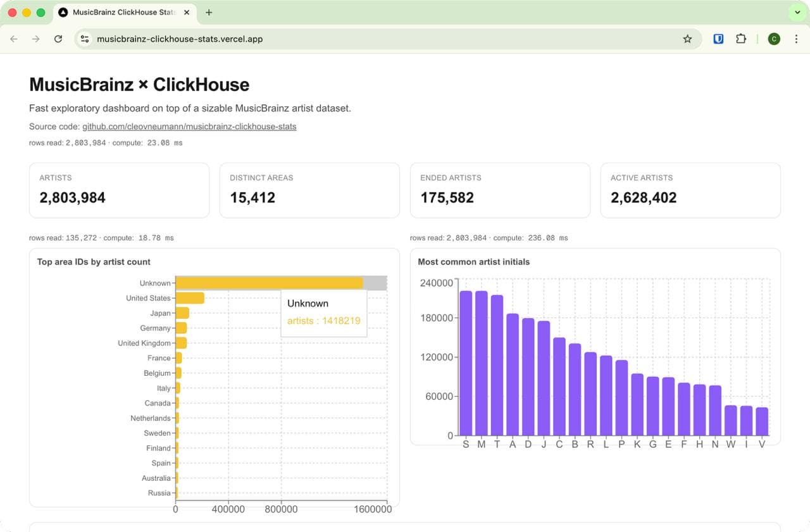Open the Chrome profile avatar
The width and height of the screenshot is (810, 532).
(x=774, y=39)
